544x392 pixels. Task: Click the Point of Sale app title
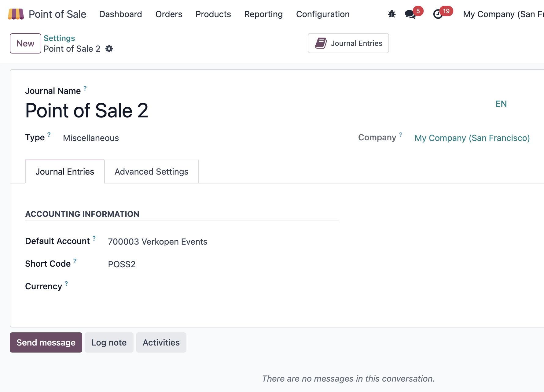[57, 14]
